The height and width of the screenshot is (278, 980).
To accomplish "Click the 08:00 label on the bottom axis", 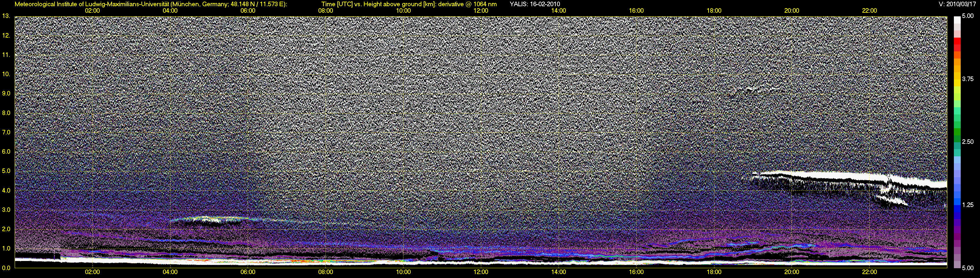I will (x=326, y=272).
